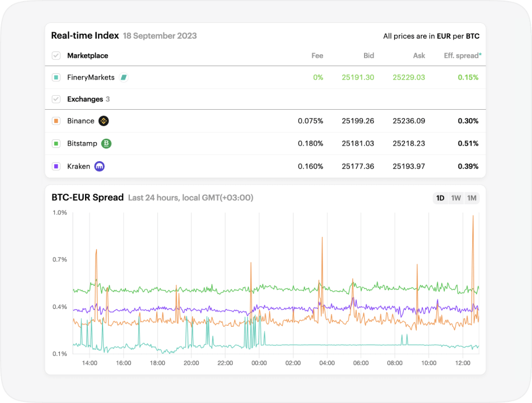Click the green Bitstamp logo icon

click(x=106, y=143)
